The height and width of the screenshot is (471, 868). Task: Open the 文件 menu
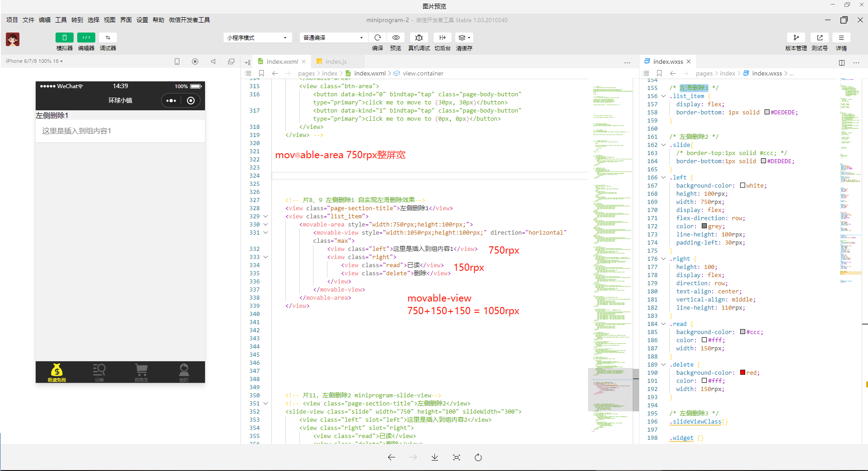(x=28, y=20)
